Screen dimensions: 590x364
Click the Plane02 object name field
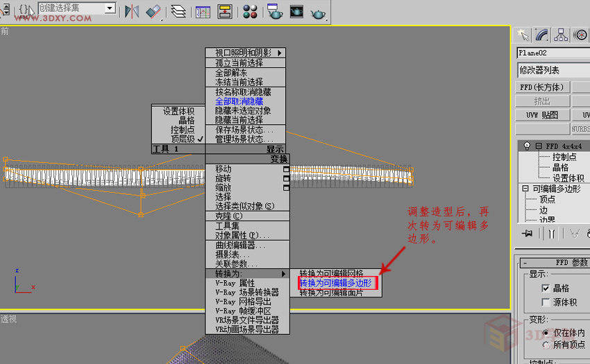553,53
